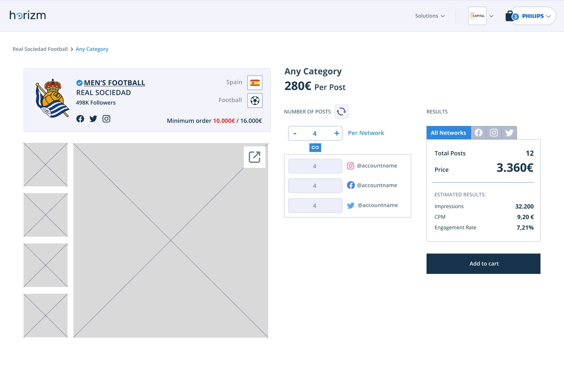The image size is (564, 392).
Task: Open Real Sociedad's Instagram profile icon
Action: coord(107,119)
